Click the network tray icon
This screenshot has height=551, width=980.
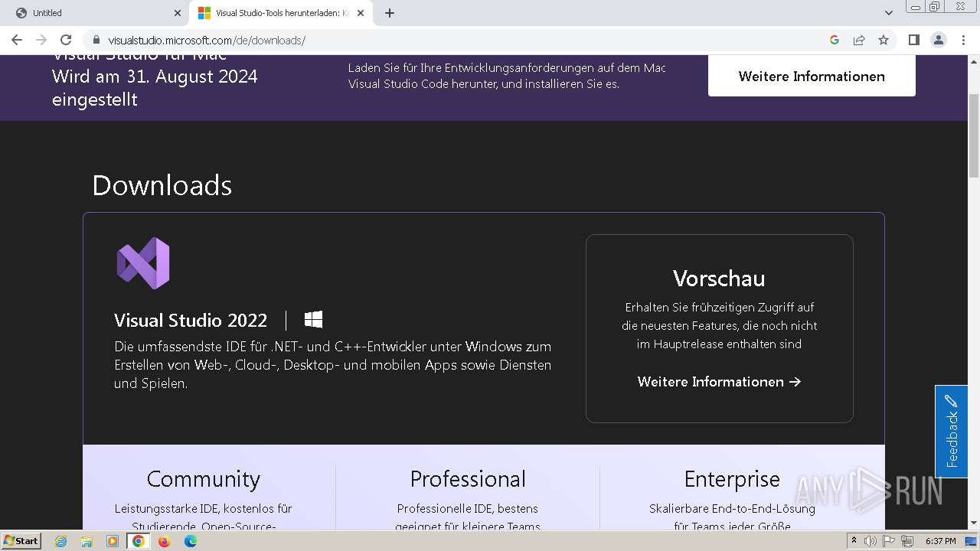[908, 541]
